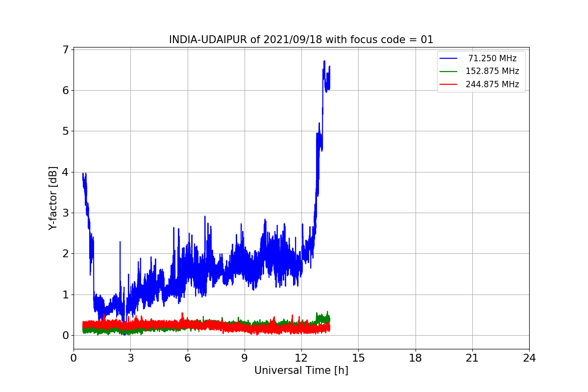Click x-axis tick label 15
Image resolution: width=588 pixels, height=392 pixels.
(x=358, y=358)
